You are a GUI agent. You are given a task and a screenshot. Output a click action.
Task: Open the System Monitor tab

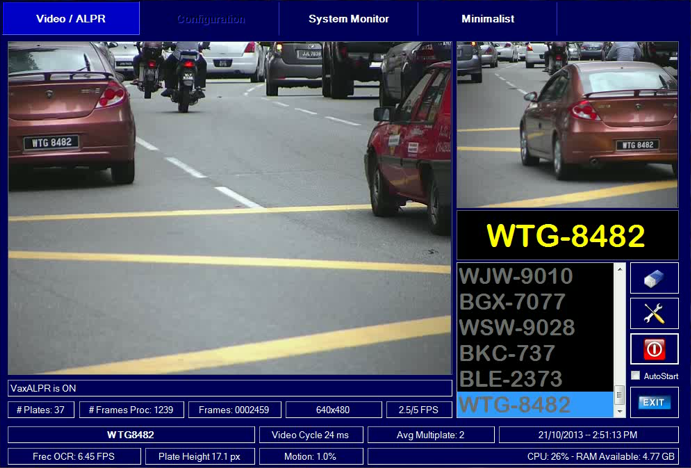(348, 19)
